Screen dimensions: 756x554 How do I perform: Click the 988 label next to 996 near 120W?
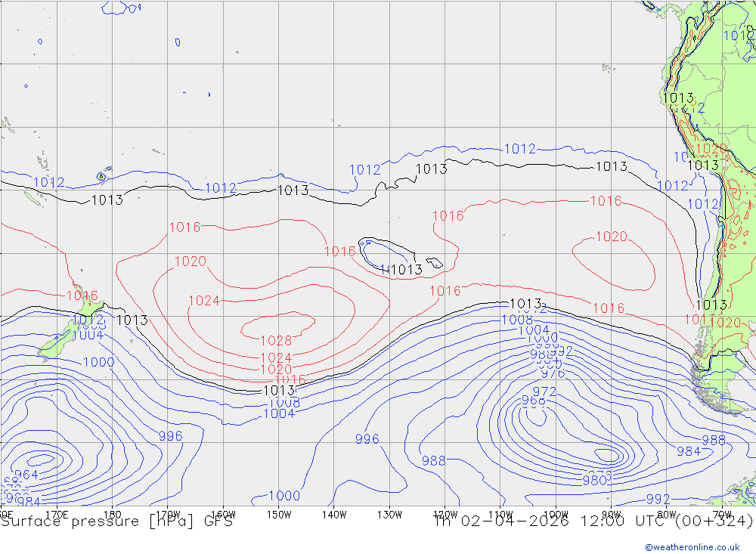click(433, 461)
